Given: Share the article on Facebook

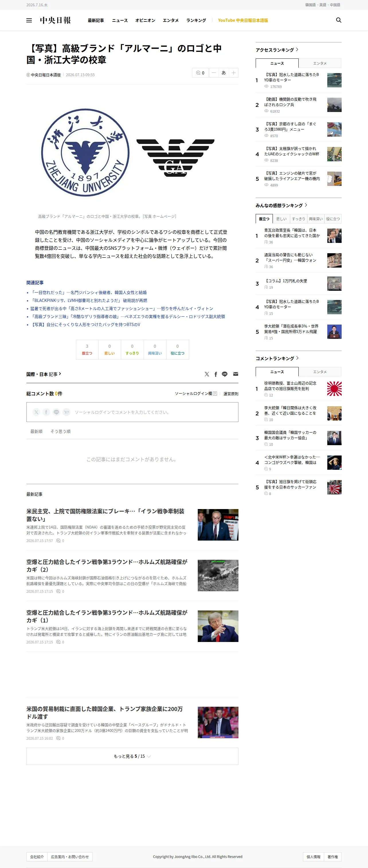Looking at the screenshot, I should (x=216, y=374).
